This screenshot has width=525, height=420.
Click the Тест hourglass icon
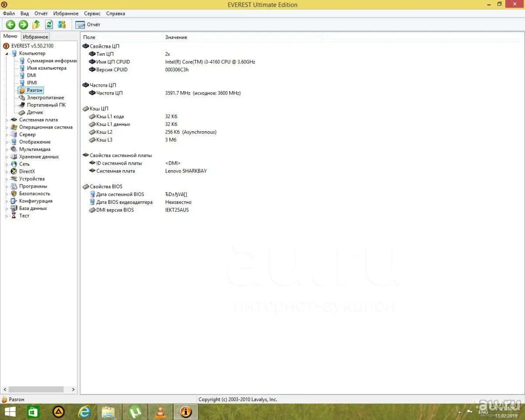pyautogui.click(x=14, y=216)
